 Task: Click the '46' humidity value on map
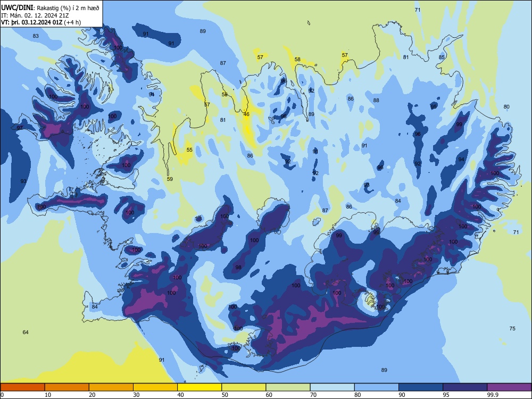tap(246, 114)
